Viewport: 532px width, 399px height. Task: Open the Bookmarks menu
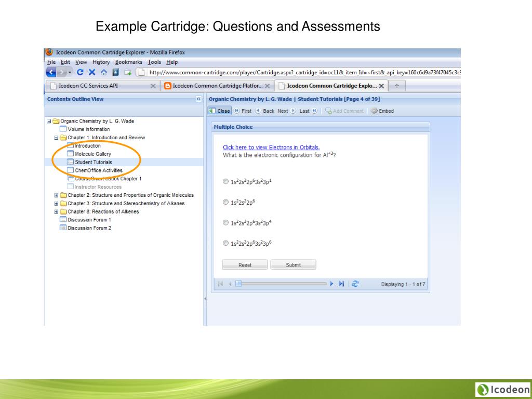coord(129,62)
